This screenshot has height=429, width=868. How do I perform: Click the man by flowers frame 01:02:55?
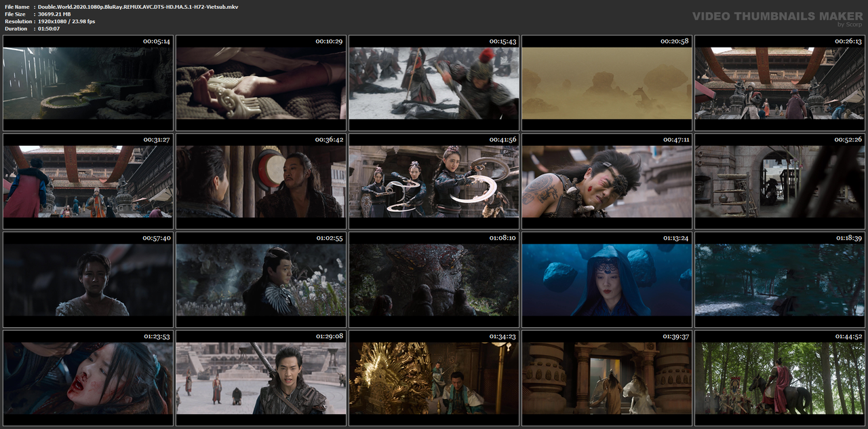coord(261,280)
